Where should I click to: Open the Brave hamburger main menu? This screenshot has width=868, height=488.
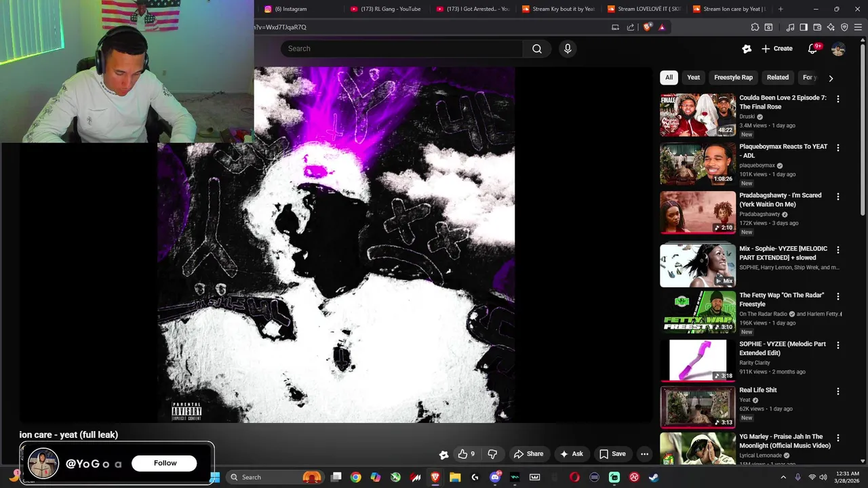coord(858,27)
